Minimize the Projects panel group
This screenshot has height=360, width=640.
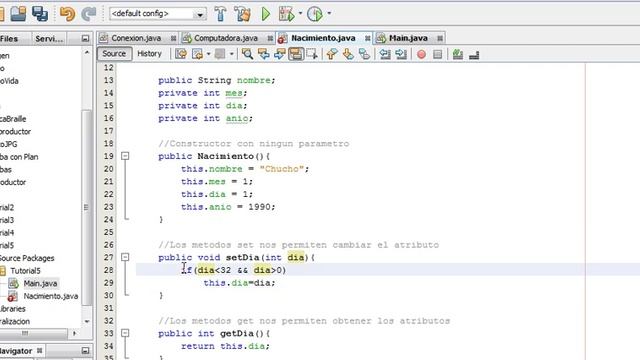[85, 39]
